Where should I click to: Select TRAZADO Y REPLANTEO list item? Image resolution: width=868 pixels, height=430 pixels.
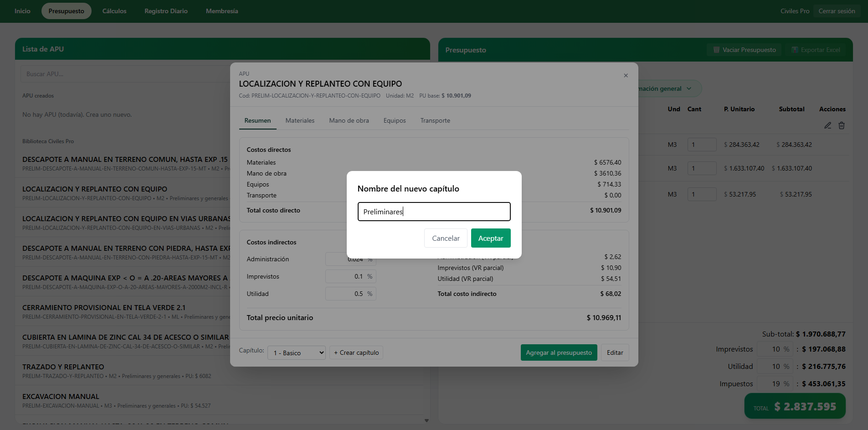pos(219,371)
